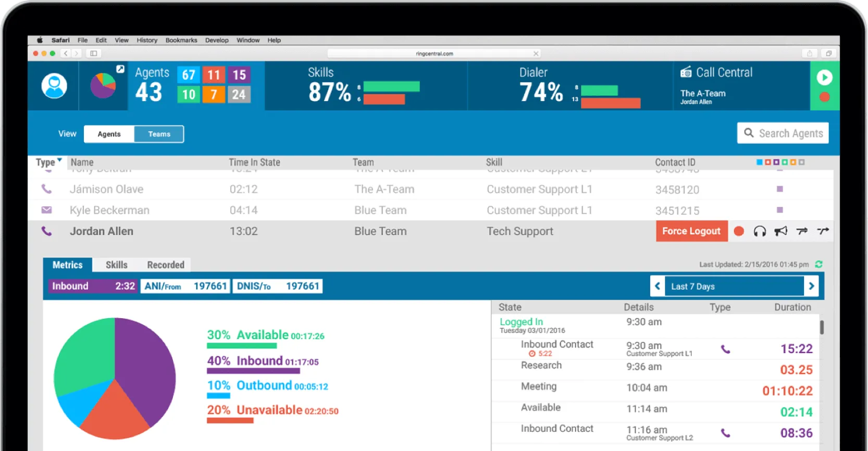Open the Recorded tab

(166, 265)
